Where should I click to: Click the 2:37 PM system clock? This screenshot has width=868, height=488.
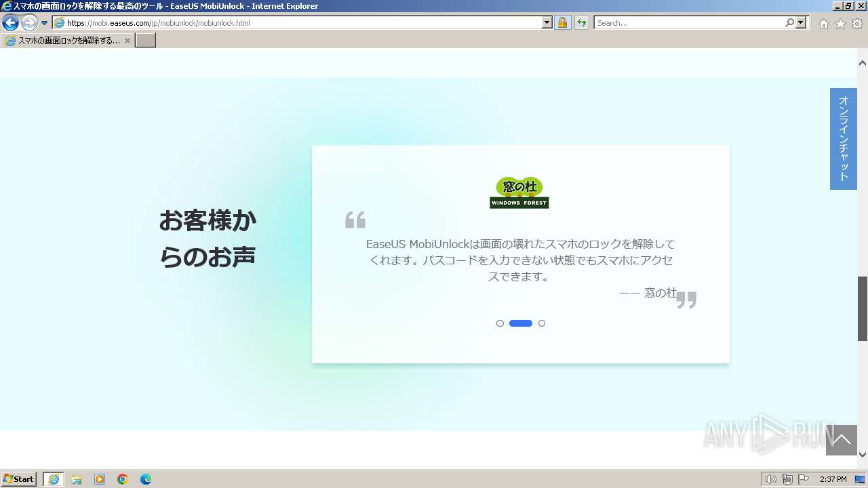tap(833, 479)
